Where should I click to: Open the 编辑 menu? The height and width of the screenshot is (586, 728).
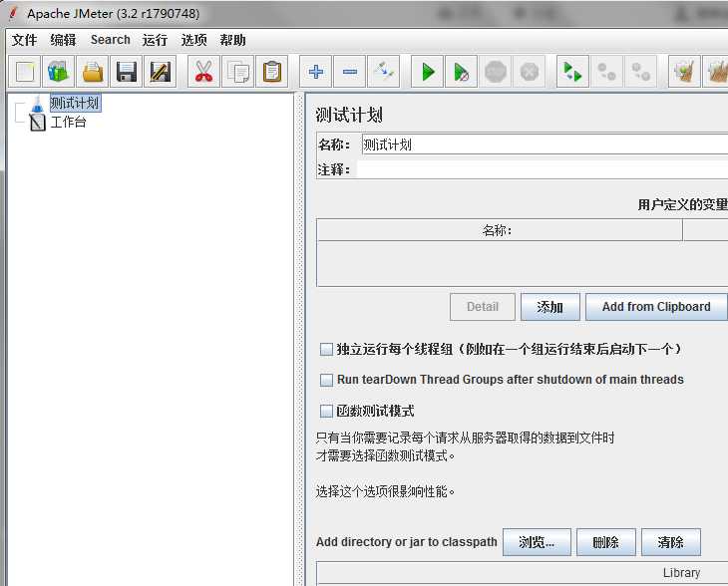click(63, 40)
